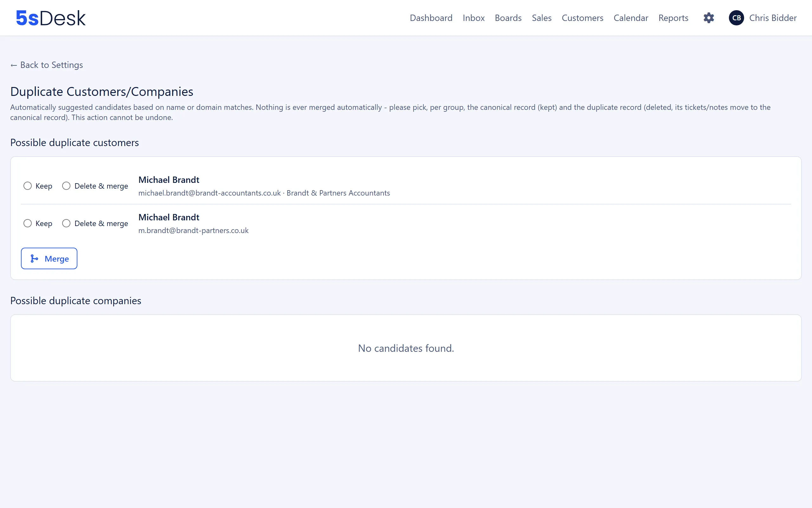
Task: Open Reports from the navigation
Action: [x=673, y=18]
